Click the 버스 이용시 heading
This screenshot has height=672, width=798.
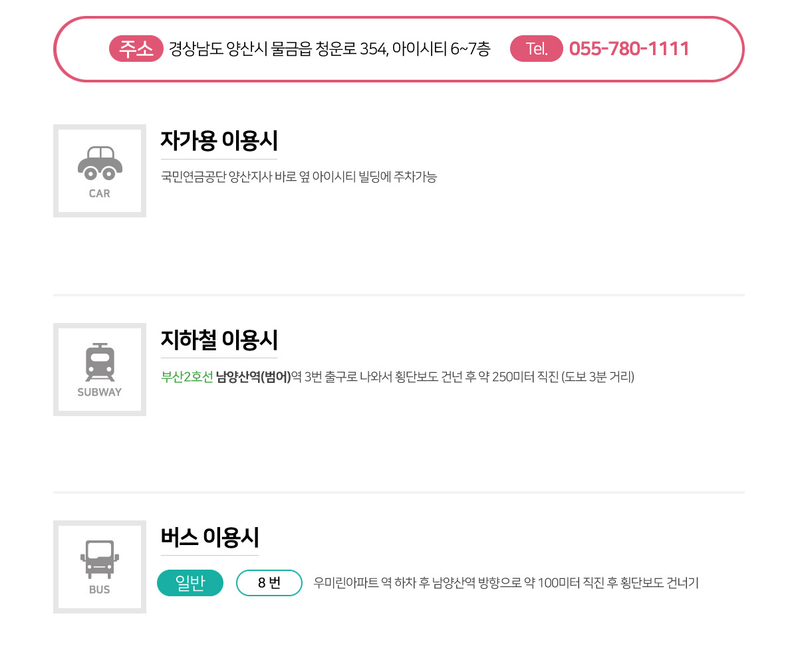click(209, 537)
